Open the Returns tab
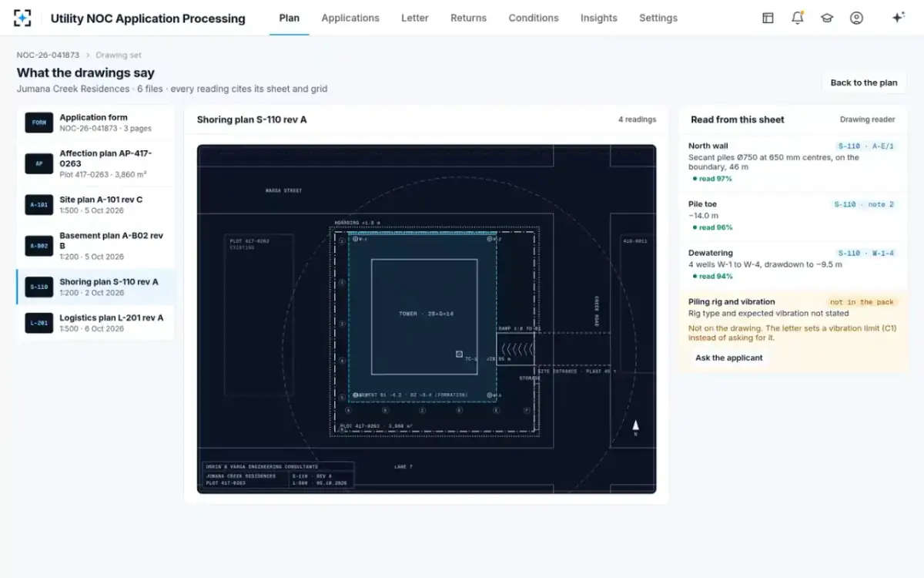This screenshot has width=924, height=578. [469, 18]
